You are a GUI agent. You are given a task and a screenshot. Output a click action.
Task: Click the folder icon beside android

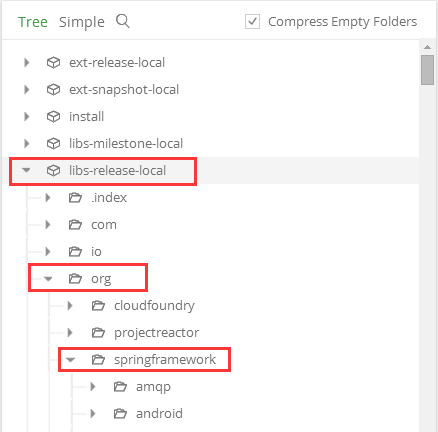click(x=120, y=413)
